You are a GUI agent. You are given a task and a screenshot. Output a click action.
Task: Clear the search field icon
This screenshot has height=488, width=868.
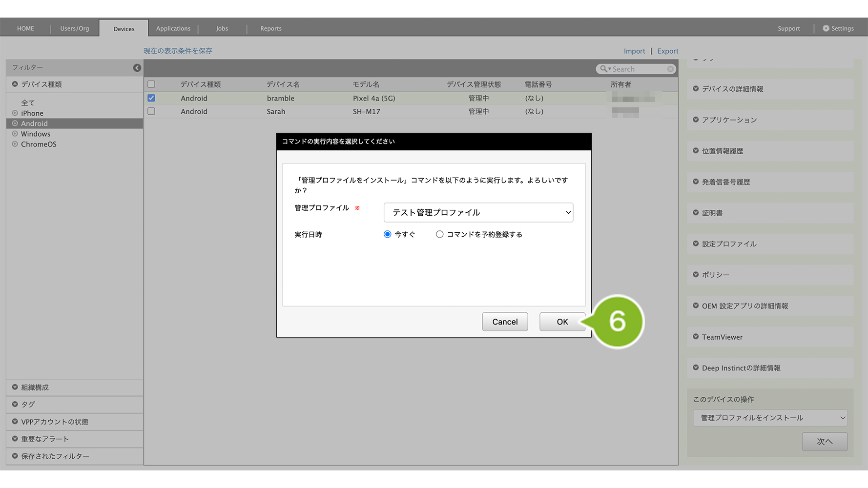tap(671, 69)
